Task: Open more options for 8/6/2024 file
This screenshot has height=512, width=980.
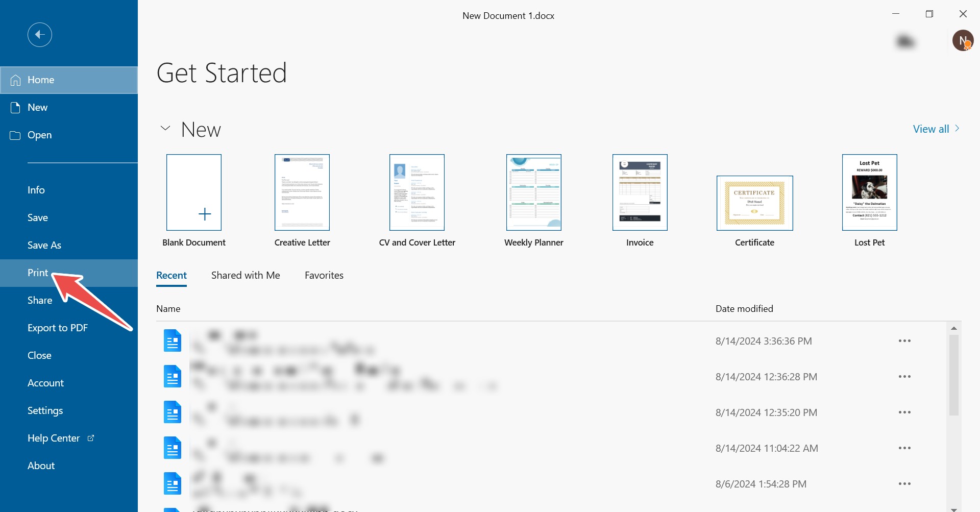Action: pos(904,484)
